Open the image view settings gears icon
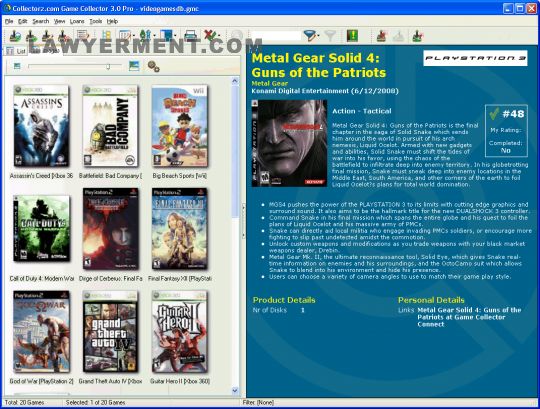540x409 pixels. (153, 66)
